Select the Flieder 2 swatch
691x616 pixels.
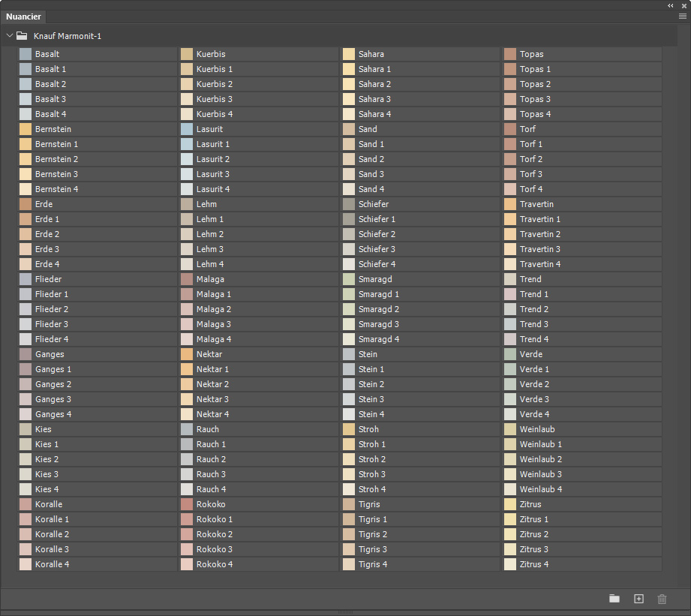click(x=26, y=309)
